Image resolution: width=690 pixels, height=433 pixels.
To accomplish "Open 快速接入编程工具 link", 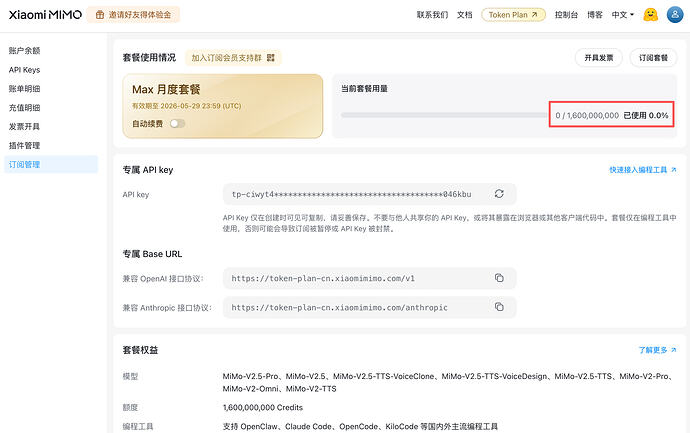I will click(642, 170).
